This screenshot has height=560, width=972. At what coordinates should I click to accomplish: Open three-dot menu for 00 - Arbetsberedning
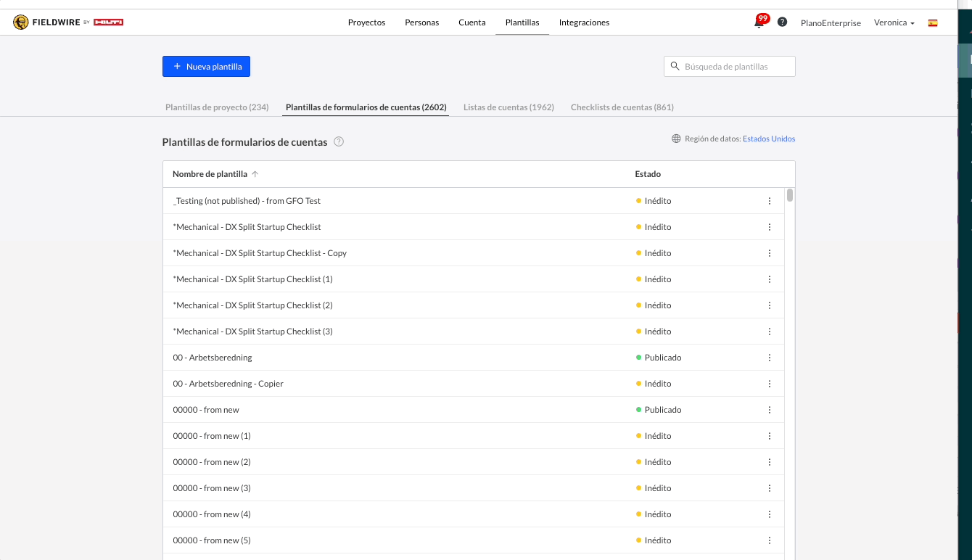(x=770, y=358)
